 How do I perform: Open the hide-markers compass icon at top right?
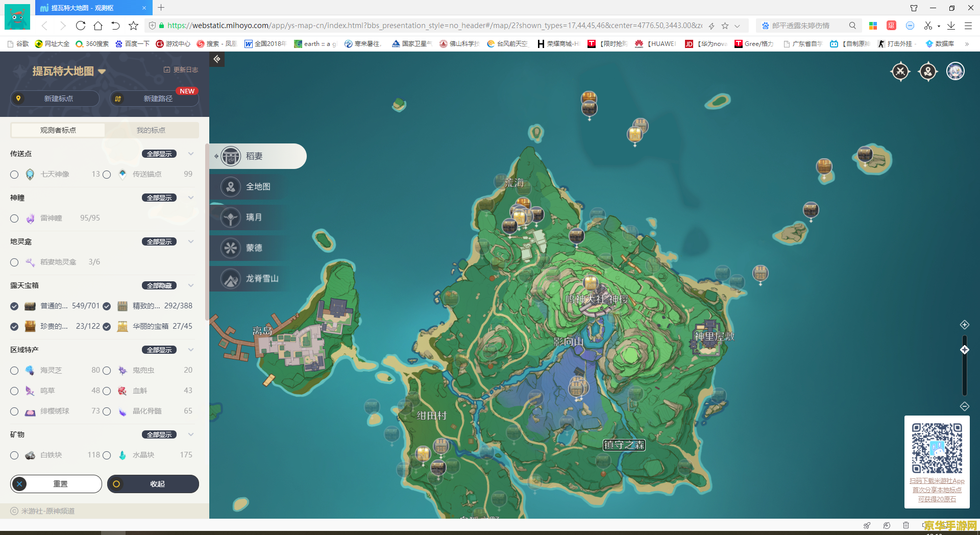click(x=900, y=71)
